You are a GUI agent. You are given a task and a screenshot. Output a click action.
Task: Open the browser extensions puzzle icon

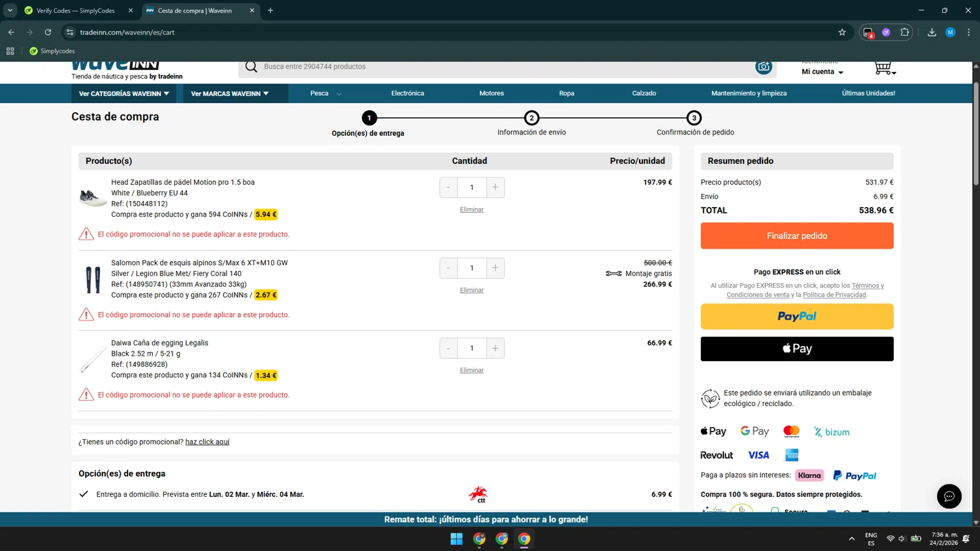[904, 32]
